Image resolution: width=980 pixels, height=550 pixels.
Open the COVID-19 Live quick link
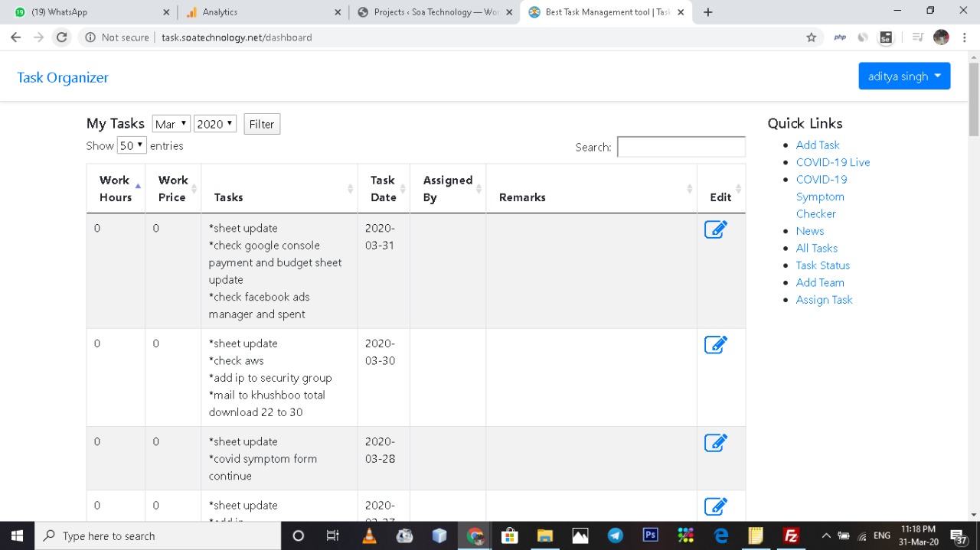click(x=833, y=162)
